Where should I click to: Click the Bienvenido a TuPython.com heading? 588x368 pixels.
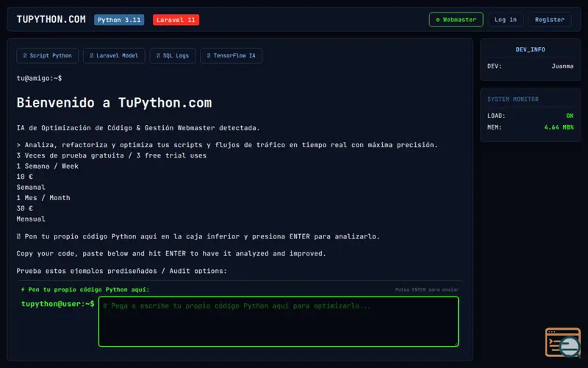click(114, 102)
